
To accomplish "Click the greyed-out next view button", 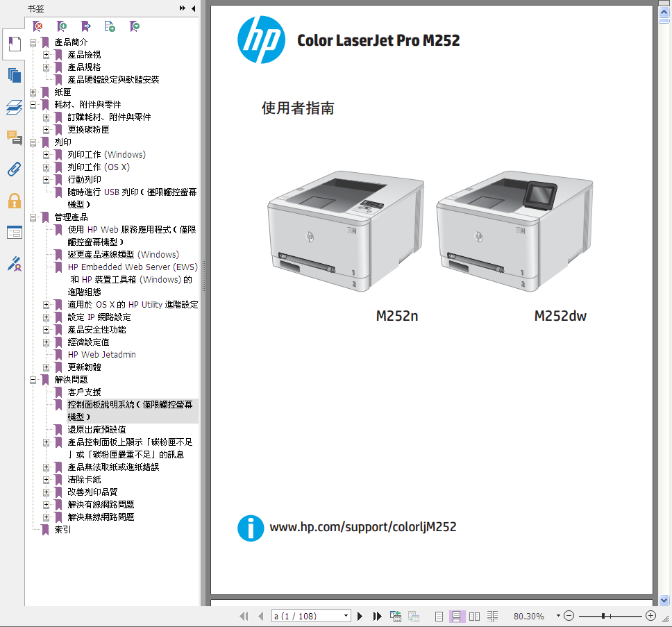I will 414,617.
